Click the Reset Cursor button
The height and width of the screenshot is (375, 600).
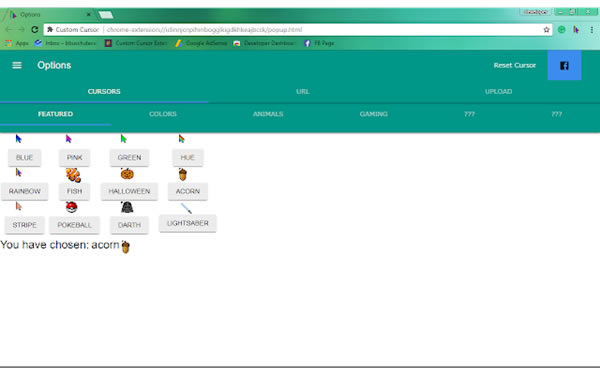(x=515, y=65)
